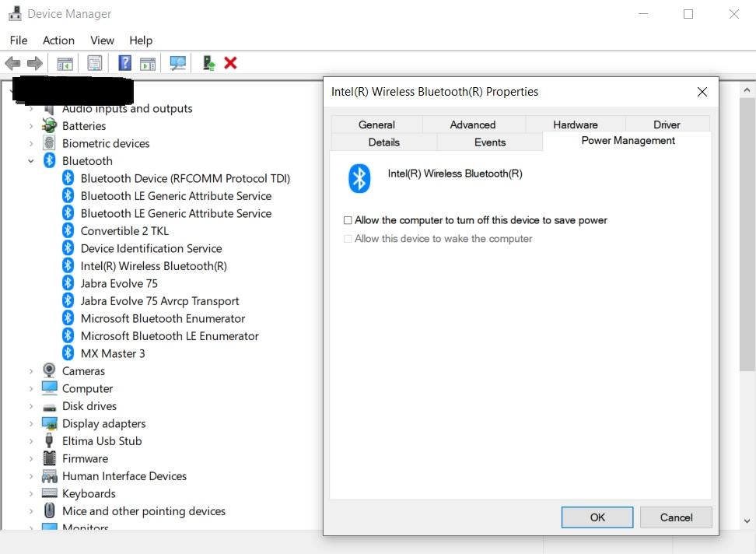Click Bluetooth icon beside MX Master 3
The width and height of the screenshot is (756, 554).
pos(68,353)
